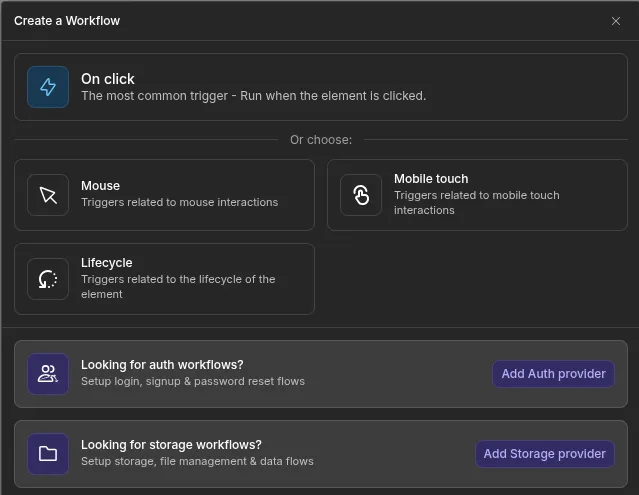Click 'Triggers related to mouse interactions' text
The height and width of the screenshot is (495, 639).
[x=179, y=202]
